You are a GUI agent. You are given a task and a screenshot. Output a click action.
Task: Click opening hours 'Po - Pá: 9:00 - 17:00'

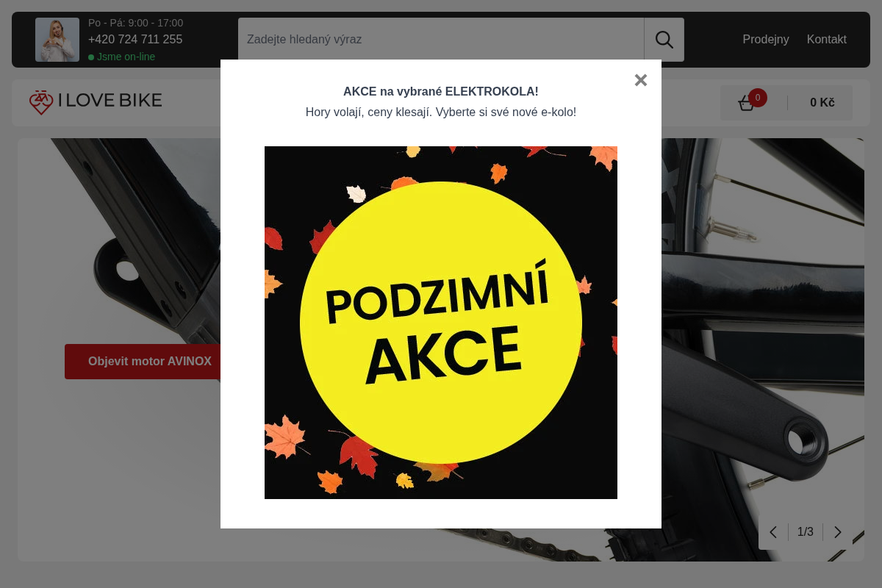pyautogui.click(x=135, y=23)
